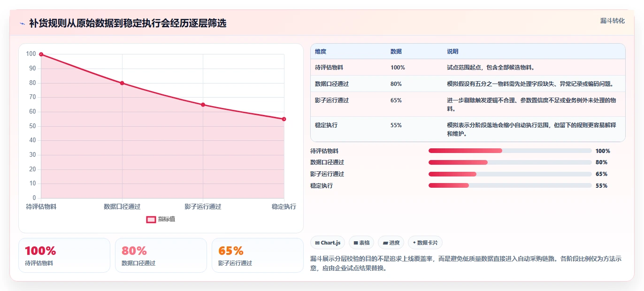
Task: Click the 100% label beside progress bars
Action: [x=603, y=151]
